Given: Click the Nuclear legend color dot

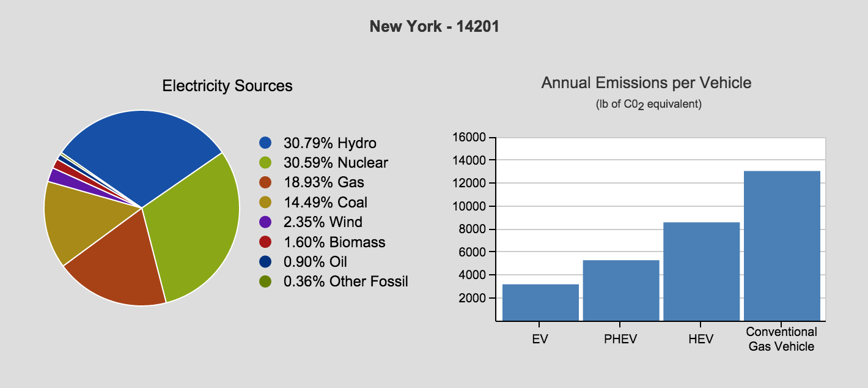Looking at the screenshot, I should click(x=265, y=163).
